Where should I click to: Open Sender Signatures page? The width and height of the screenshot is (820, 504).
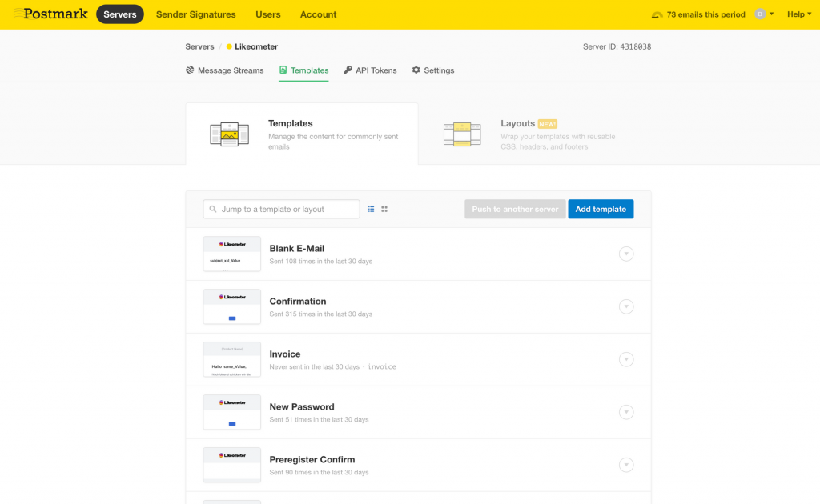tap(195, 14)
